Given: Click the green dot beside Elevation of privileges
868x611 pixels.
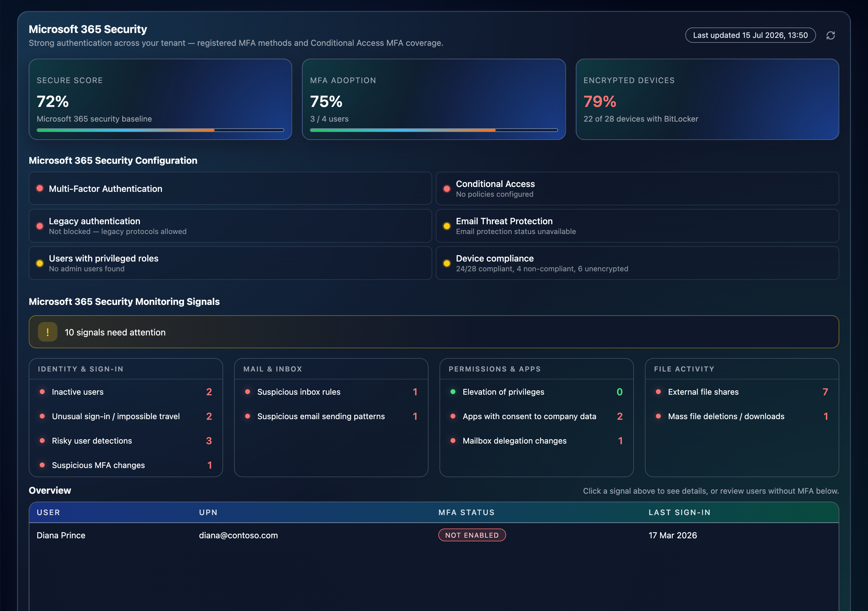Looking at the screenshot, I should click(453, 391).
